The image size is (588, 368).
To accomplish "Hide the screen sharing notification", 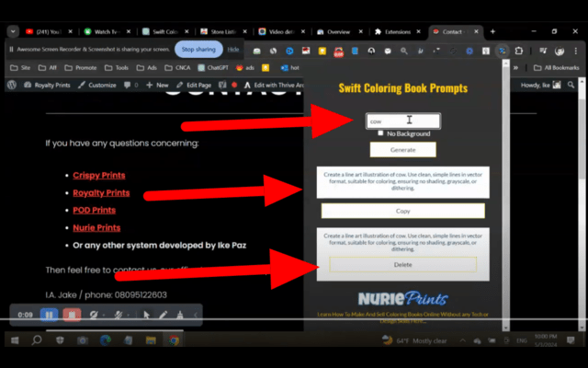I will (x=232, y=49).
